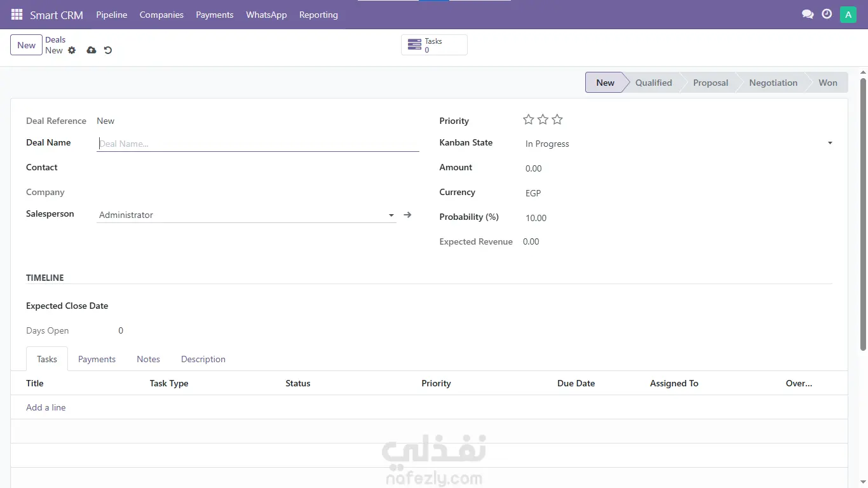
Task: Click the New record button
Action: (26, 45)
